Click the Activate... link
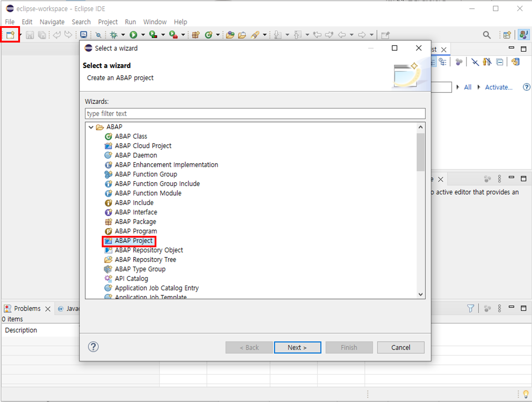532x402 pixels. 498,87
